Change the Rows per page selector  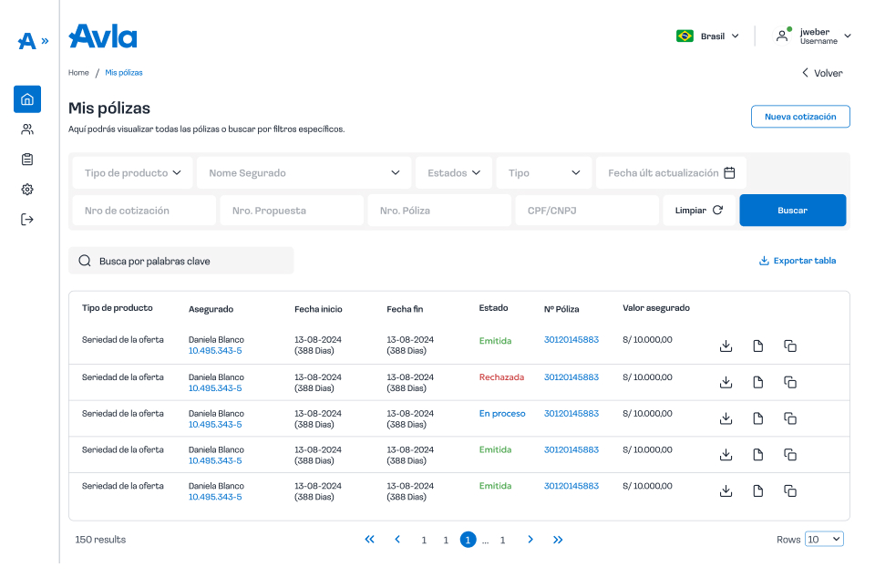pos(824,540)
